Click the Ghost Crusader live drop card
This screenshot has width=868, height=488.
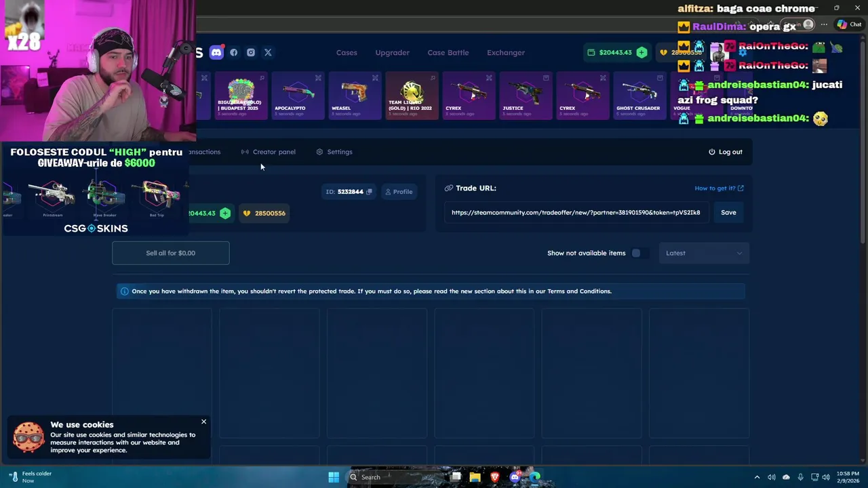[639, 96]
